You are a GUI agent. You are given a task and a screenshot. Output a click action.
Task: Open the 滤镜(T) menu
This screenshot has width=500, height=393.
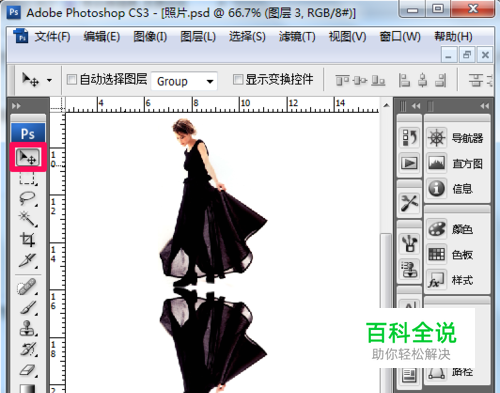coord(297,36)
